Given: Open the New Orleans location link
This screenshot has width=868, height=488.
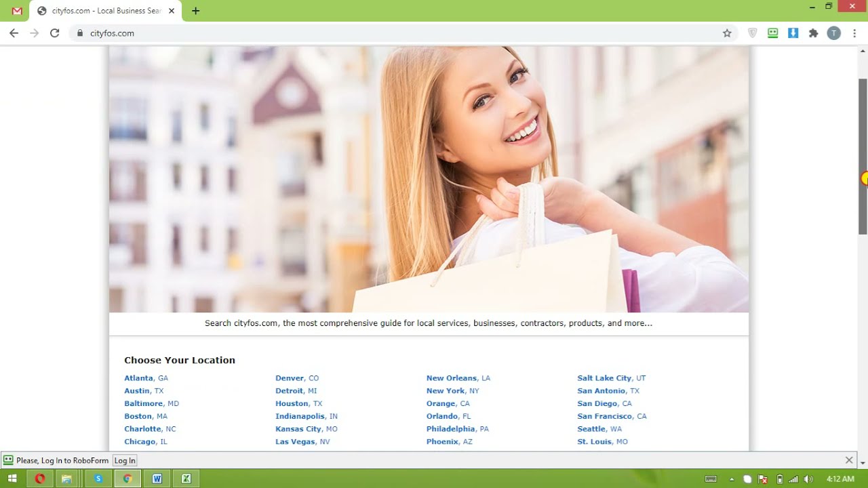Looking at the screenshot, I should (458, 378).
